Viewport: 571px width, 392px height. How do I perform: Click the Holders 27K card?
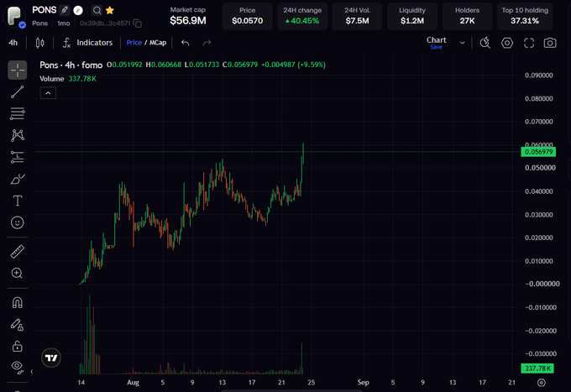[x=467, y=16]
